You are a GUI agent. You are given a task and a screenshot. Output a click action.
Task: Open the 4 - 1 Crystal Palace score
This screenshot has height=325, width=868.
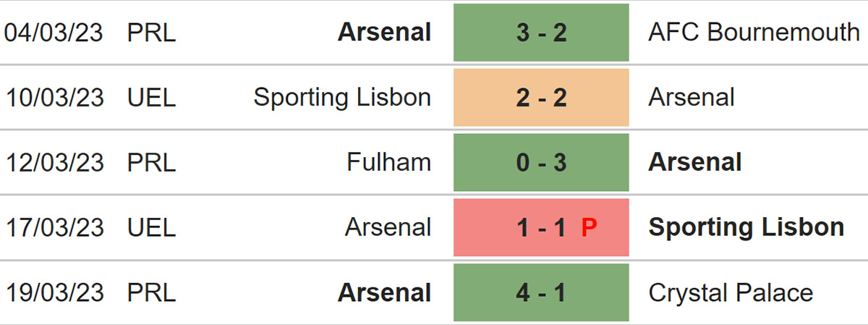[x=541, y=292]
